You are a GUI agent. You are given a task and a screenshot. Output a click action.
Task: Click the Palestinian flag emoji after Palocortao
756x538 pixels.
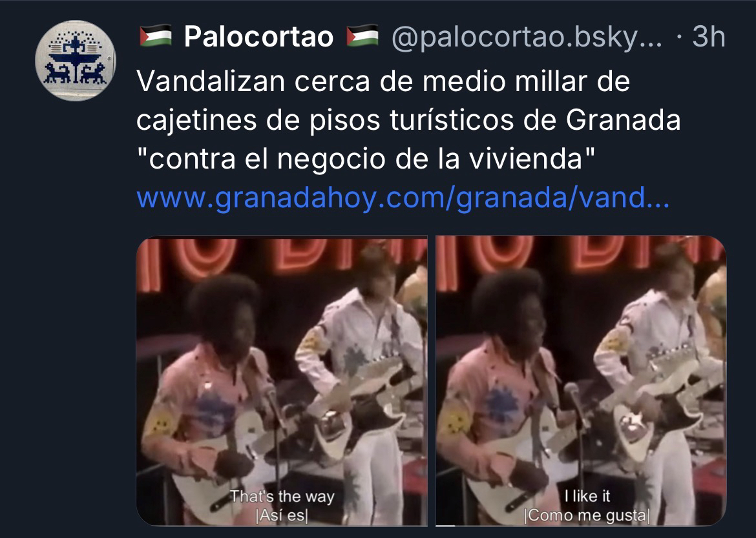tap(362, 36)
